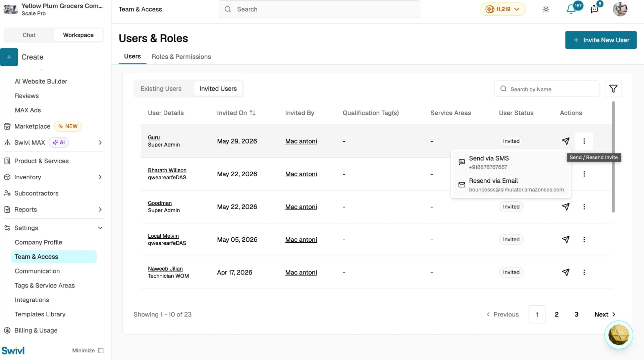Click the Subcontractors people icon
Screen dimensions: 644x360
point(7,193)
